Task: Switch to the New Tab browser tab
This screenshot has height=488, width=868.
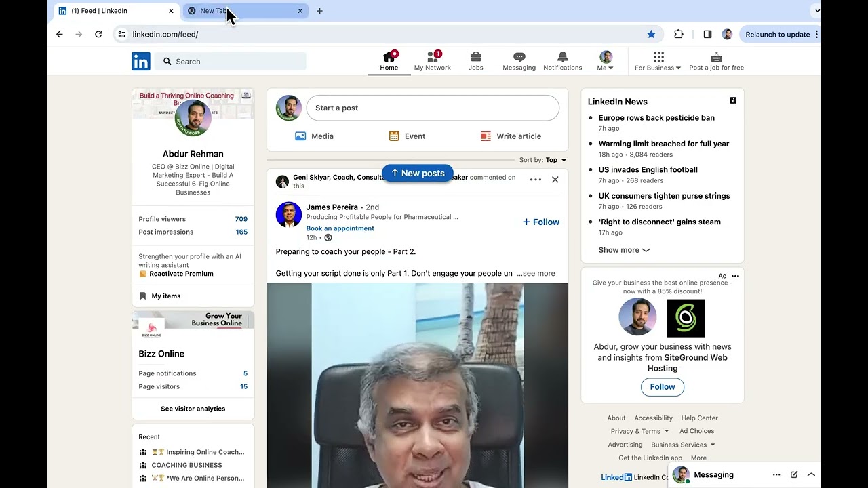Action: pos(245,11)
